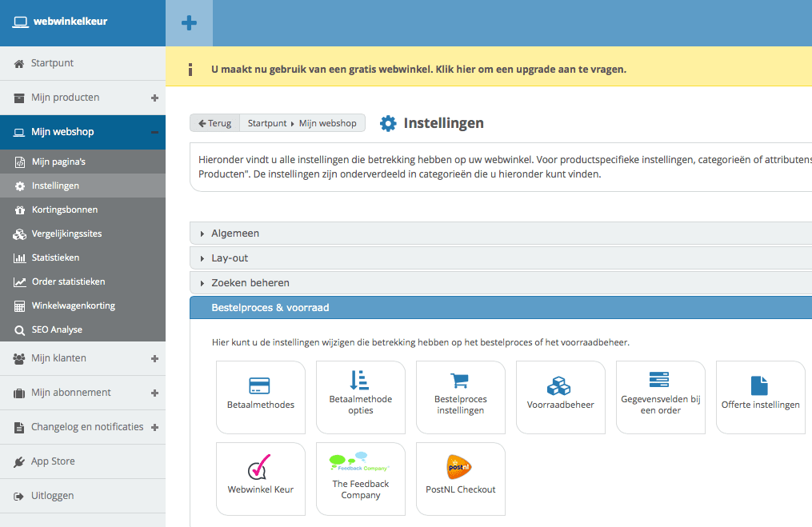The image size is (812, 527).
Task: Expand the Algemeen settings section
Action: [x=235, y=234]
